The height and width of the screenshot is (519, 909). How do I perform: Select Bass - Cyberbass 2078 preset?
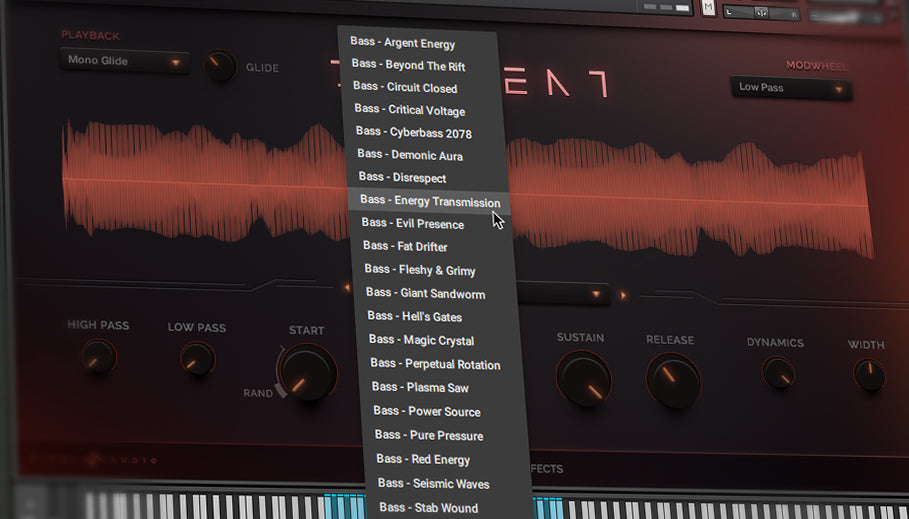pos(414,132)
